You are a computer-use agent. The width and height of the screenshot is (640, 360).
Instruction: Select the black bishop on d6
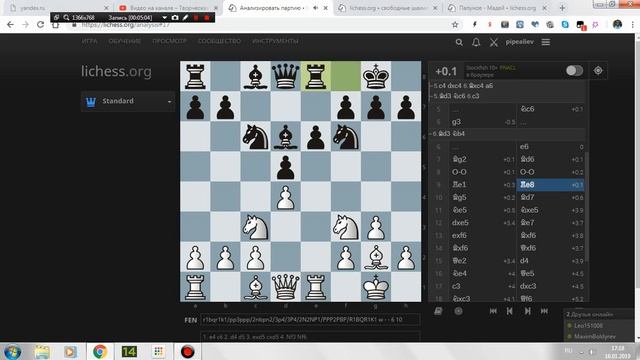click(x=285, y=137)
